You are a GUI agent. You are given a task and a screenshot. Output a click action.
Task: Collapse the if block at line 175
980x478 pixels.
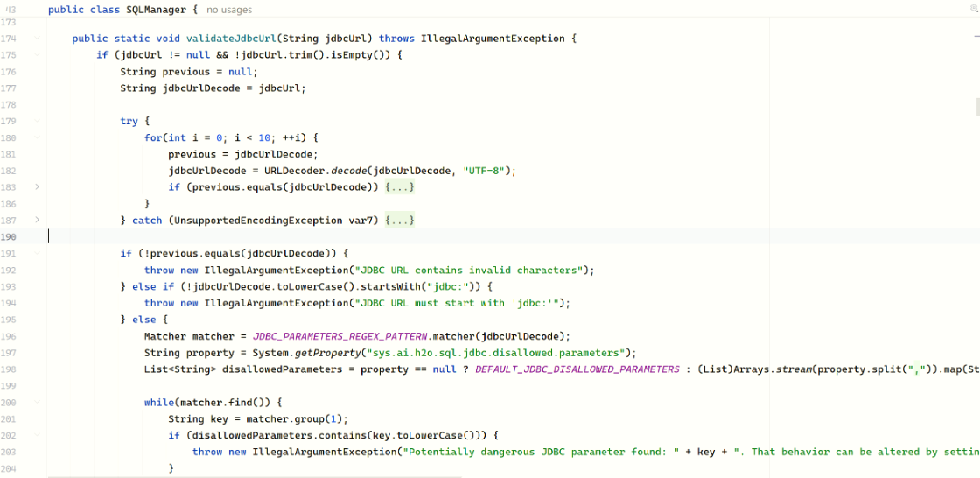37,55
